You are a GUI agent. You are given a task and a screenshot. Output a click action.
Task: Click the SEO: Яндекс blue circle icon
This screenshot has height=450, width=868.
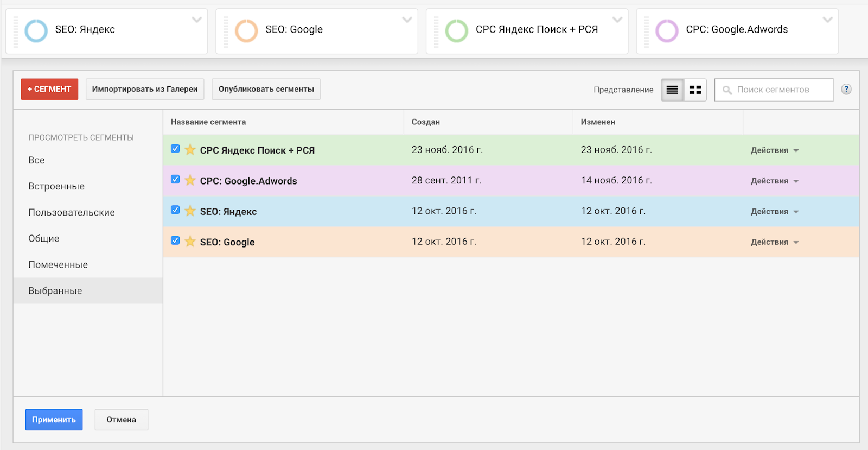[x=36, y=31]
